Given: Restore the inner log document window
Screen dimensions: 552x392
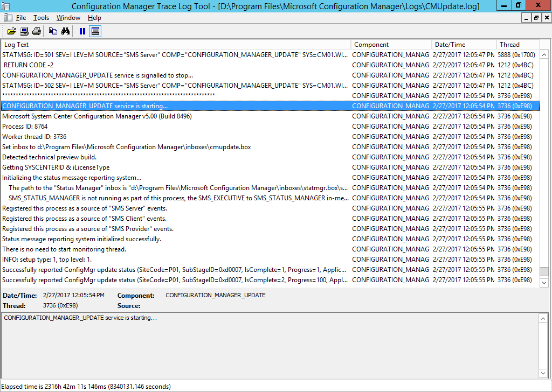Looking at the screenshot, I should (x=536, y=18).
